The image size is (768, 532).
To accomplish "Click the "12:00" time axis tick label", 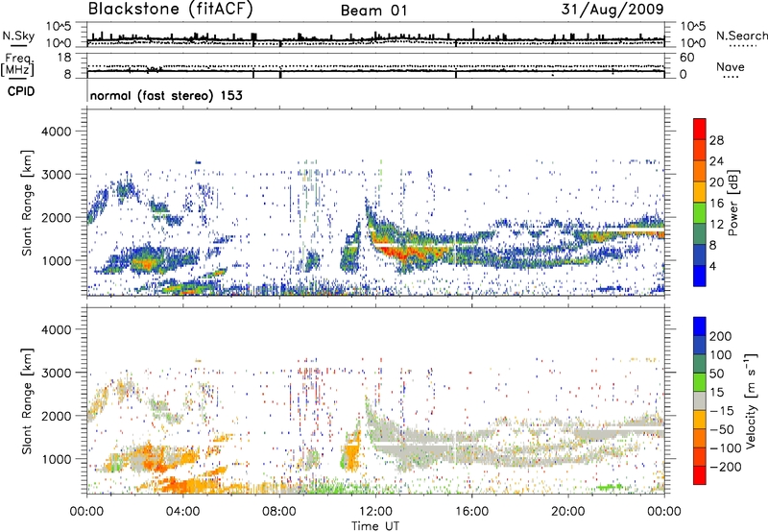I will click(375, 512).
